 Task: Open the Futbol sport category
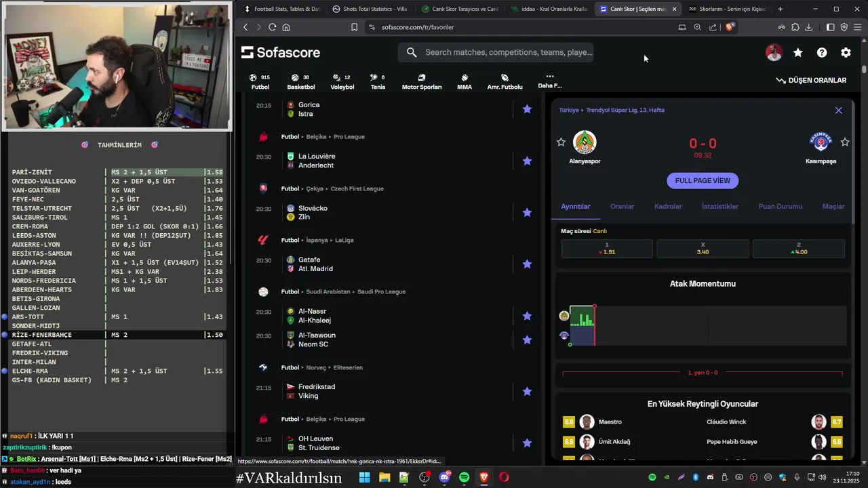point(260,82)
